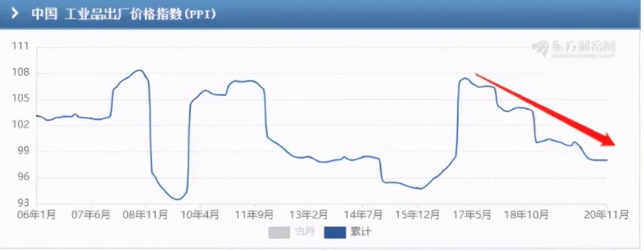Click the 累计 legend label
This screenshot has width=644, height=251.
coord(361,232)
